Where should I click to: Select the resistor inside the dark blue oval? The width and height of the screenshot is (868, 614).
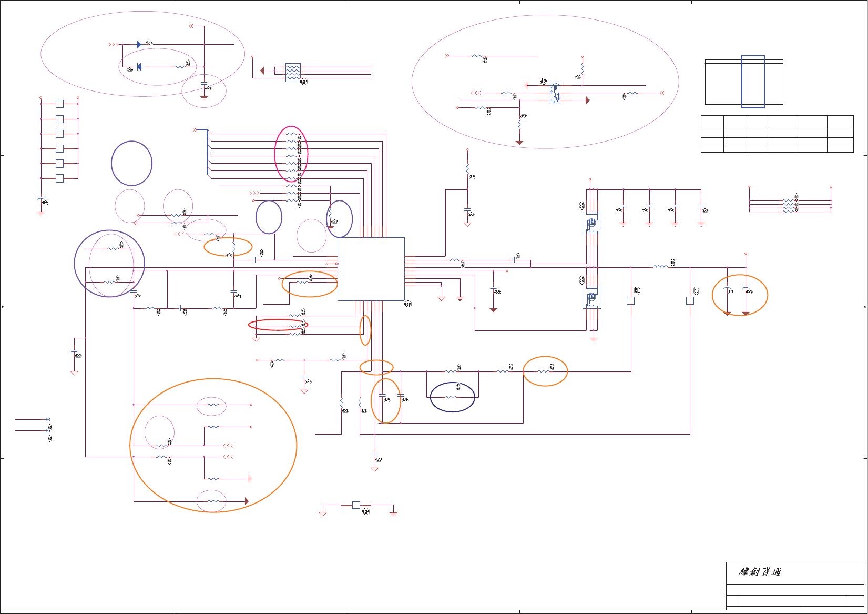451,397
